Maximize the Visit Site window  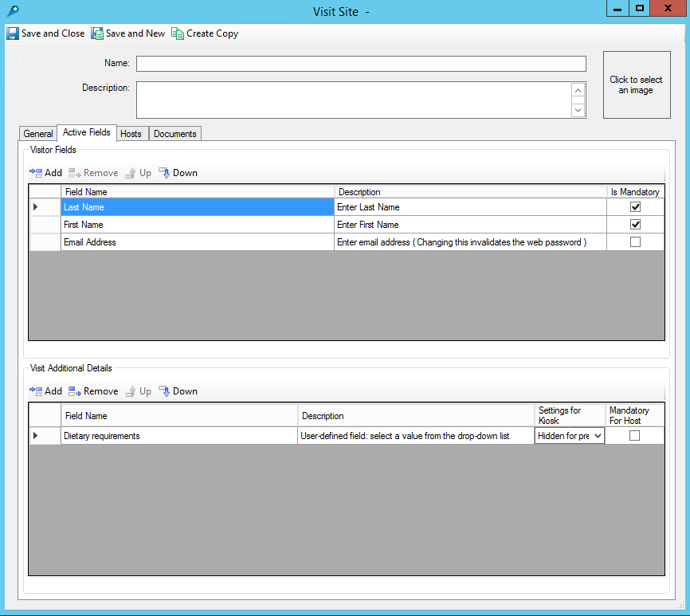(x=639, y=8)
